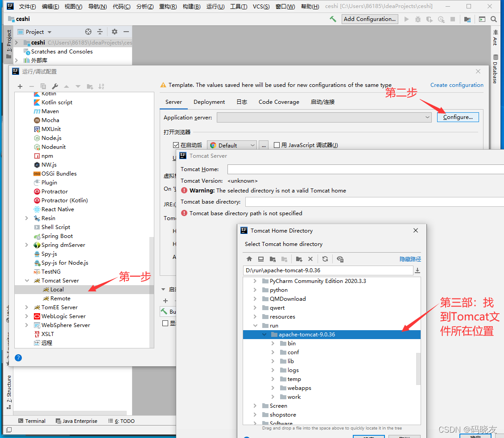Click the Debug bug icon in toolbar

click(418, 19)
